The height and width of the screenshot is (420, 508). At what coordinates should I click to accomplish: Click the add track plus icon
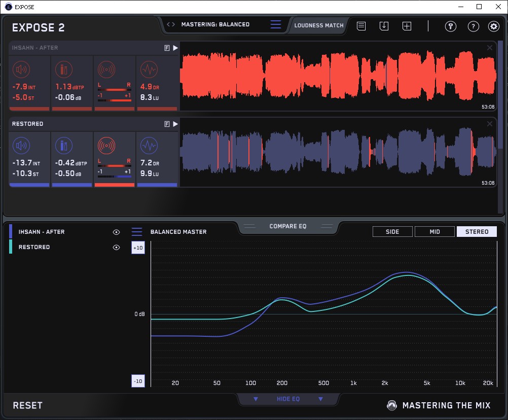[407, 26]
